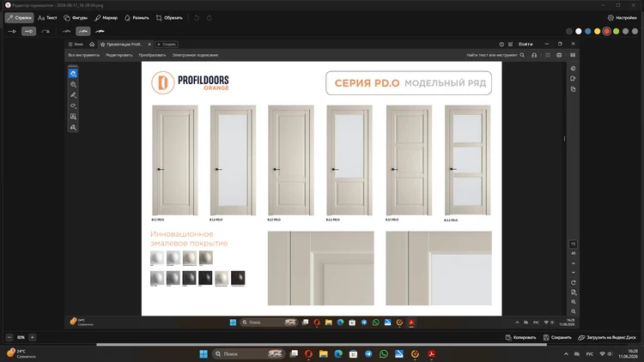The width and height of the screenshot is (644, 362).
Task: Open File Explorer on the bottom Windows taskbar
Action: pos(323,353)
